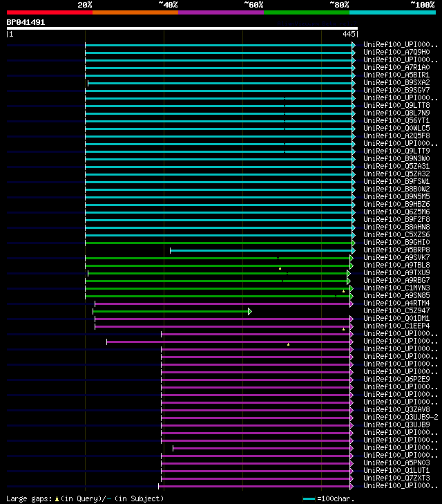Image resolution: width=442 pixels, height=504 pixels.
Task: Click the yellow gap marker under A9TBL8 alignment
Action: click(280, 268)
